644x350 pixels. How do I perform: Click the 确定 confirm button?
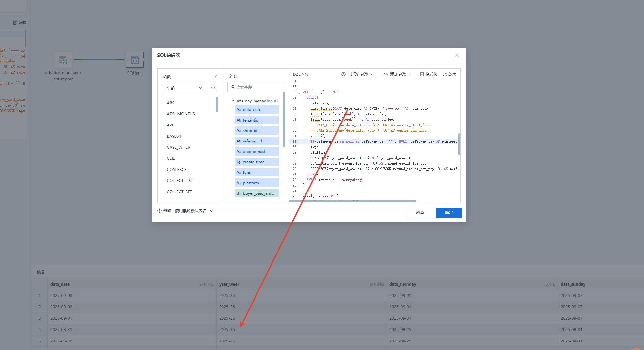449,213
